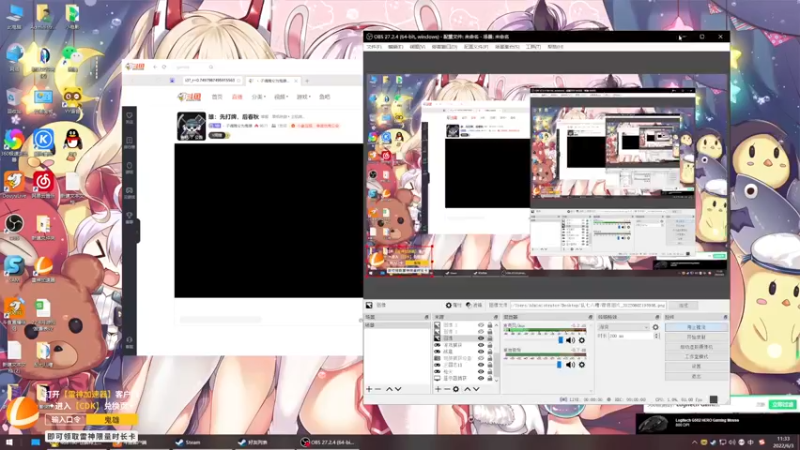Screen dimensions: 800x450
Task: Pop out the Scenes dock panel icon
Action: click(427, 317)
